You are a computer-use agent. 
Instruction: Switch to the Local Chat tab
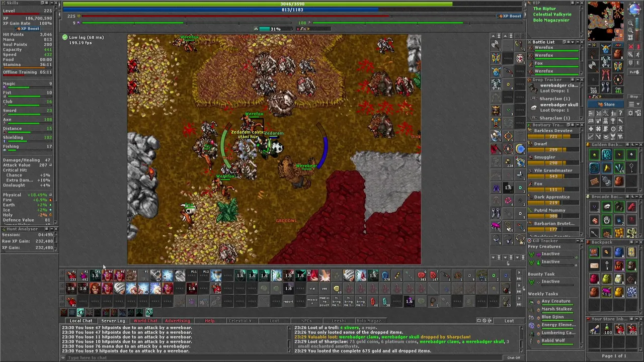tap(81, 321)
